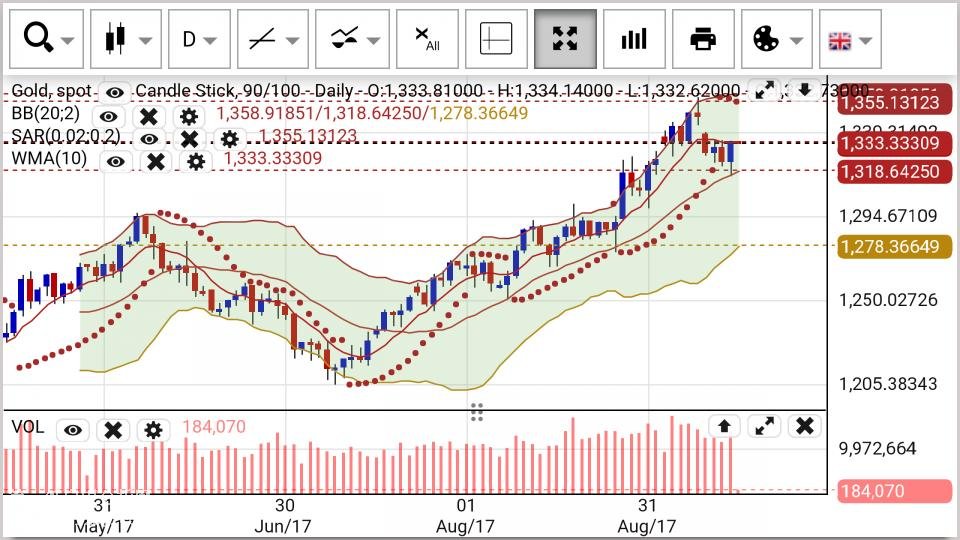Remove the SAR indicator
This screenshot has width=960, height=540.
click(189, 139)
